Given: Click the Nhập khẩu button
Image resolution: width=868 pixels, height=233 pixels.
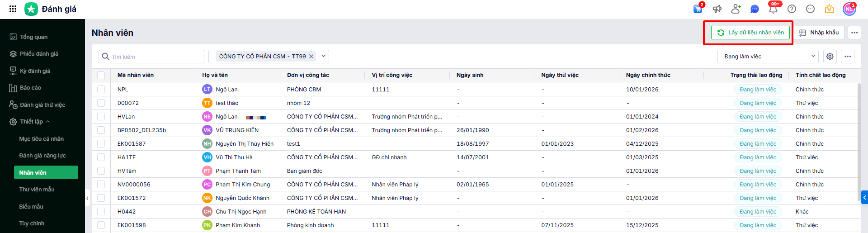Looking at the screenshot, I should 819,33.
